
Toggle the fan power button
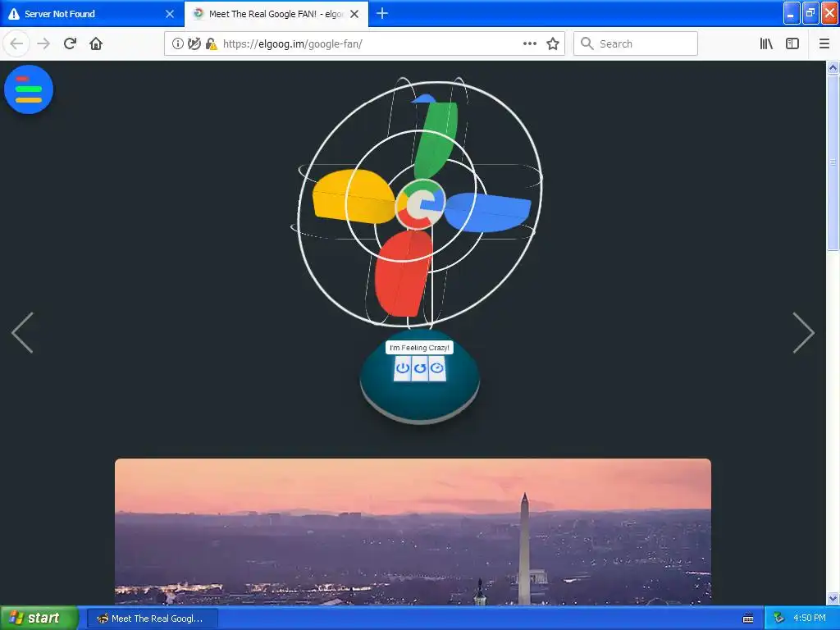click(x=402, y=368)
